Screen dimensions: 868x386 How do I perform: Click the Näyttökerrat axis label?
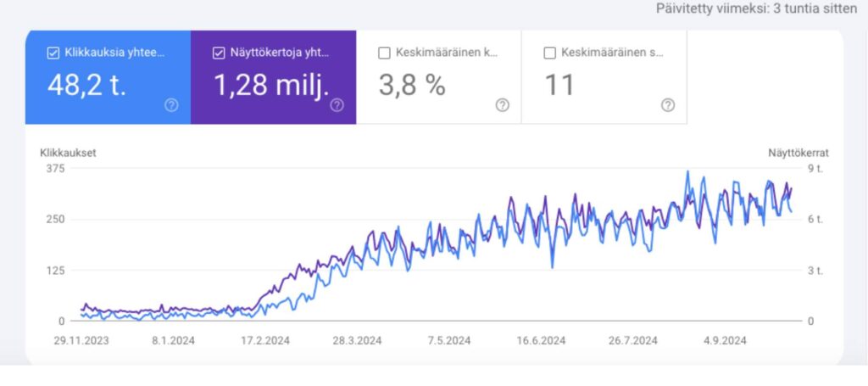tap(798, 154)
